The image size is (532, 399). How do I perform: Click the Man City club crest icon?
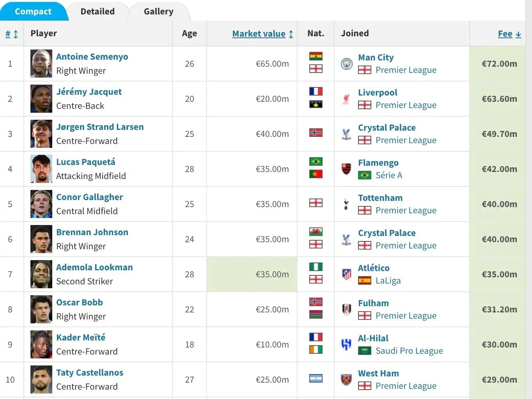click(346, 64)
